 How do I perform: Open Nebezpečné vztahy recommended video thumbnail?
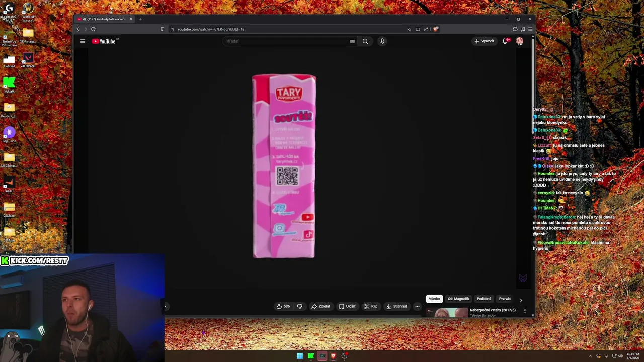pos(447,312)
